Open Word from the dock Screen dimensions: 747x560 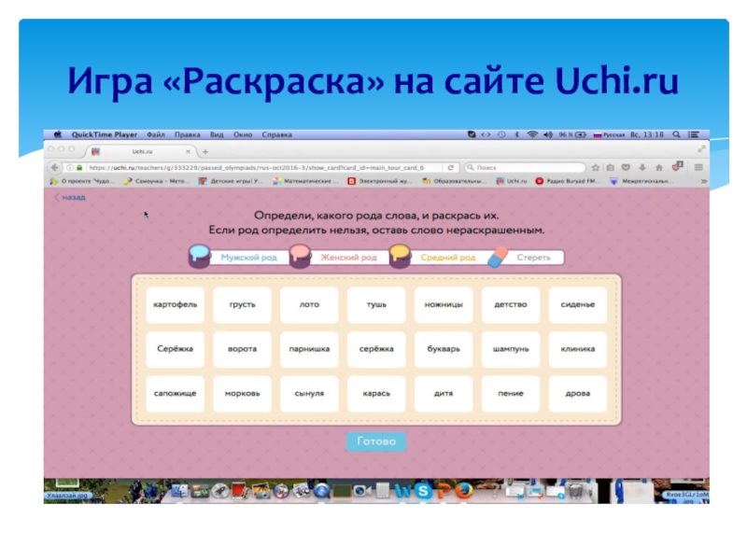(x=403, y=491)
